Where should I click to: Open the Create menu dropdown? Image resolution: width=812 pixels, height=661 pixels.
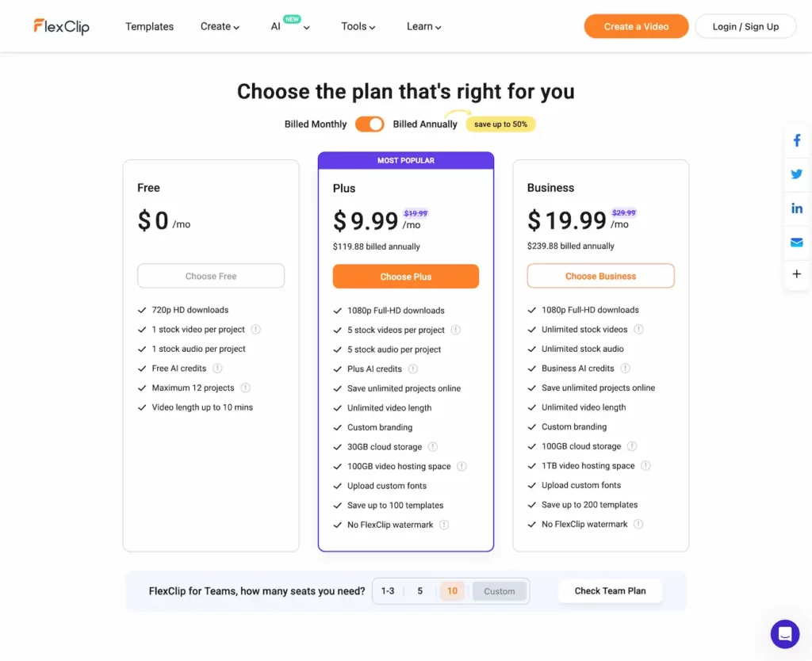(219, 26)
